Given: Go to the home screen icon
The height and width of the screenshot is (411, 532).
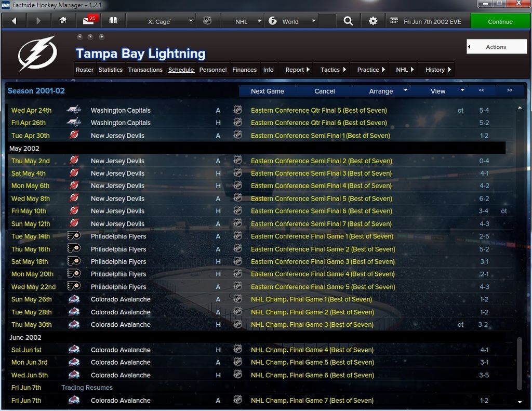Looking at the screenshot, I should 63,21.
